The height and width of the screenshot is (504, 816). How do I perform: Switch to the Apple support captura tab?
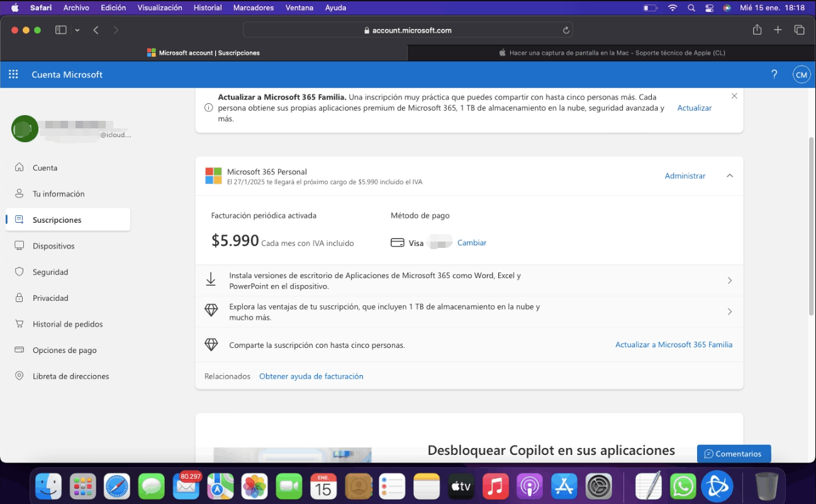pyautogui.click(x=612, y=53)
